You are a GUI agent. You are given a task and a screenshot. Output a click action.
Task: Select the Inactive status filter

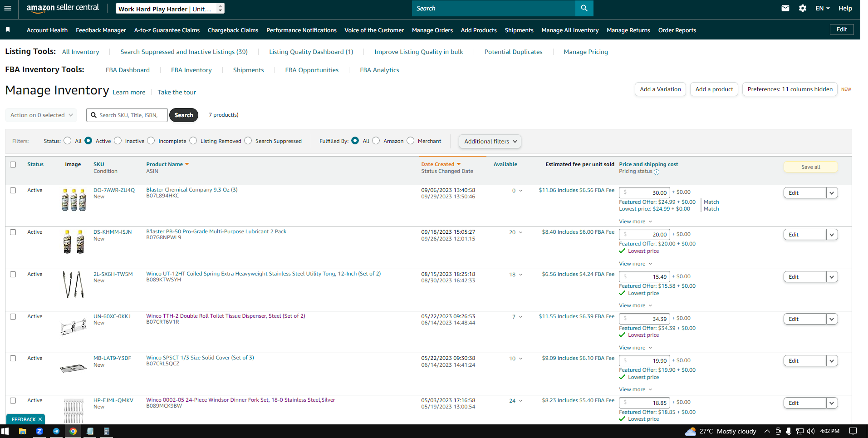point(118,141)
